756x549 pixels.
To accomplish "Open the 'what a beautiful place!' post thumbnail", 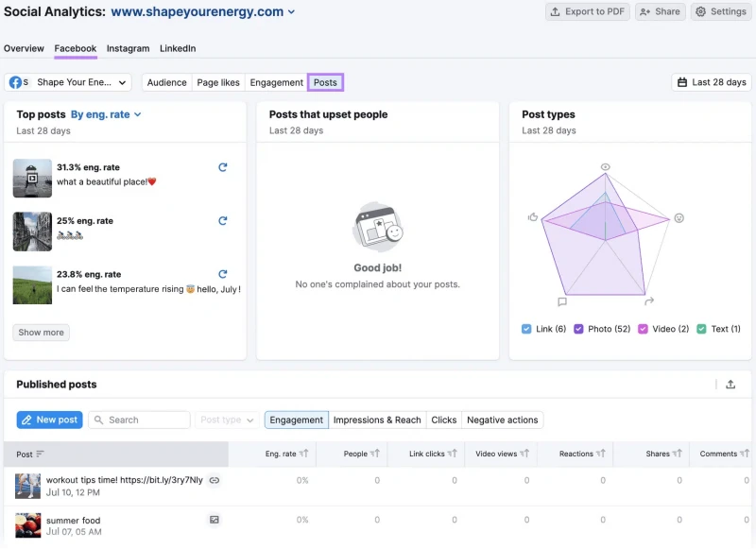I will (32, 179).
